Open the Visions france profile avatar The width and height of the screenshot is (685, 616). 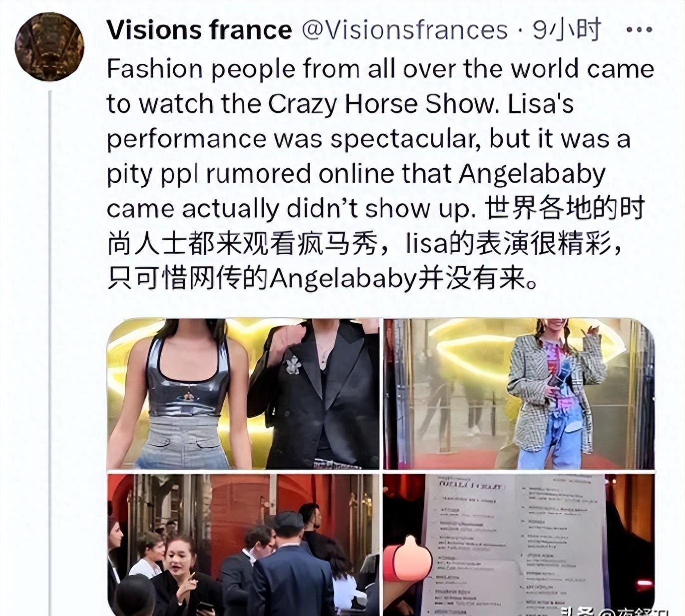tap(49, 47)
